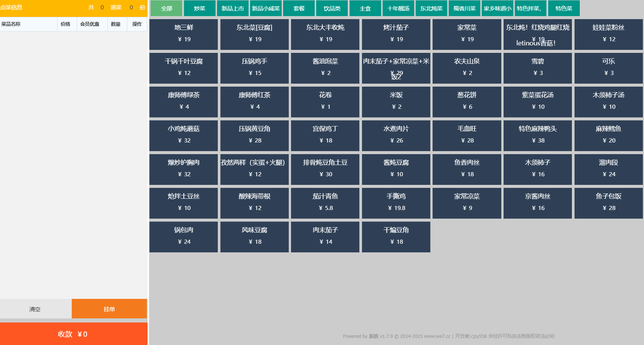Screen dimensions: 644x345
Task: Click the 清空 clear order button
Action: [x=35, y=309]
